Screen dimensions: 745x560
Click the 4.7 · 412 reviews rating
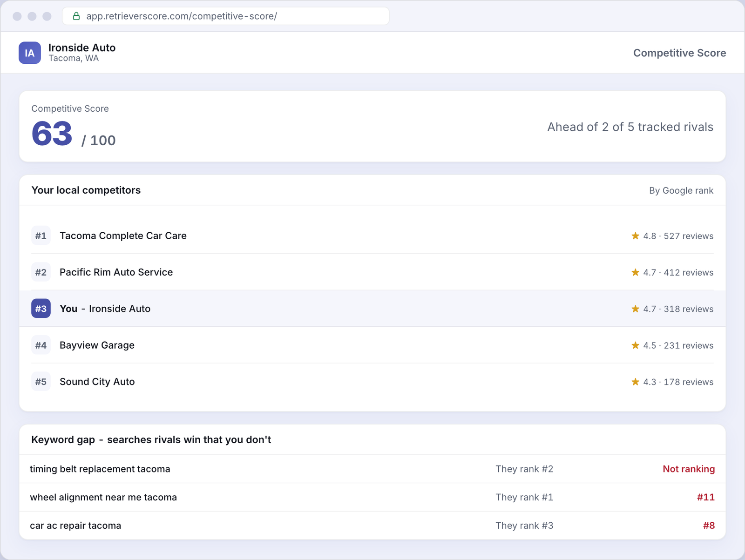[x=678, y=272]
